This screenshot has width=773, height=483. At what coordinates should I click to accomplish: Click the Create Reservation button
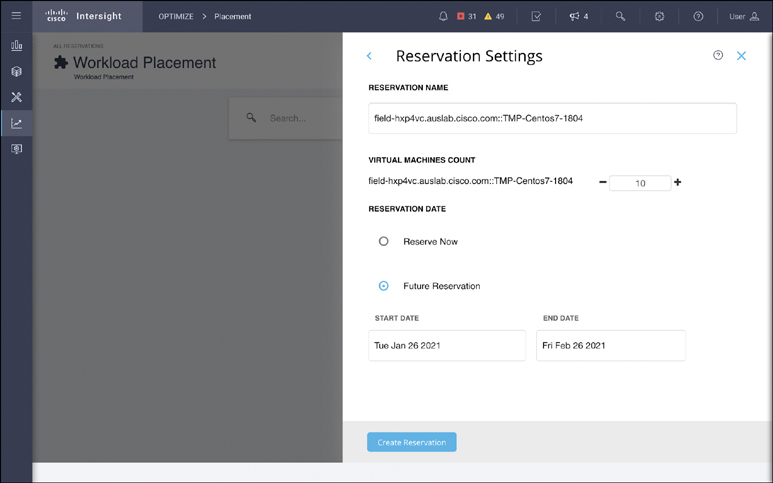[x=411, y=442]
